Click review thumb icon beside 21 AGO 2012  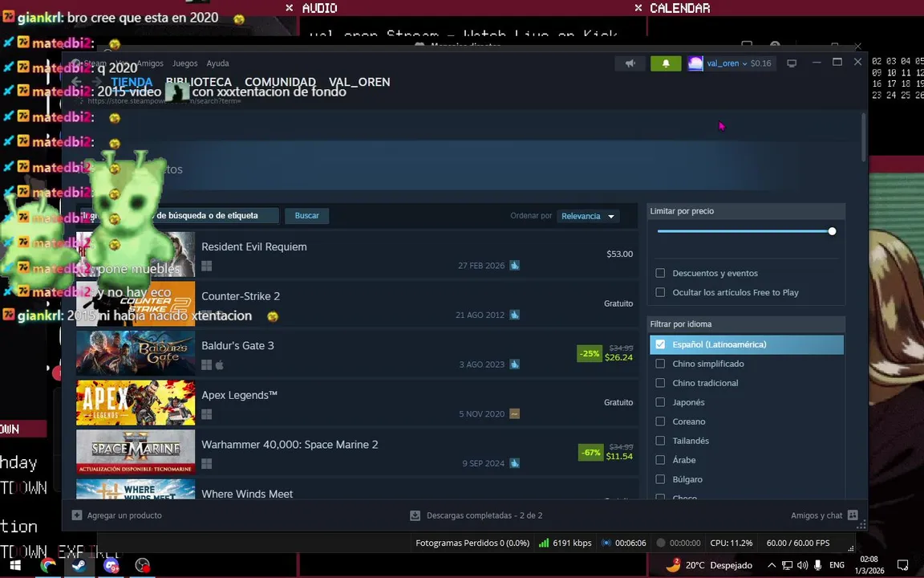coord(514,315)
